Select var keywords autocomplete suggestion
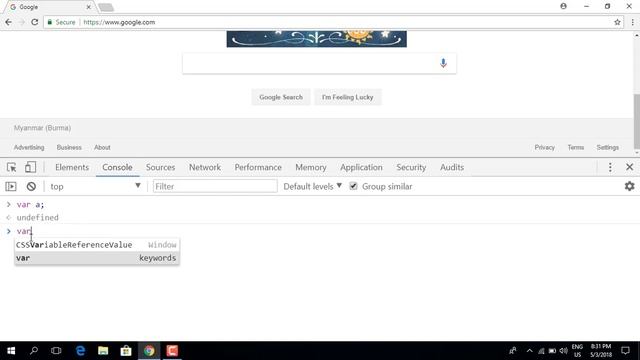640x360 pixels. pyautogui.click(x=97, y=258)
